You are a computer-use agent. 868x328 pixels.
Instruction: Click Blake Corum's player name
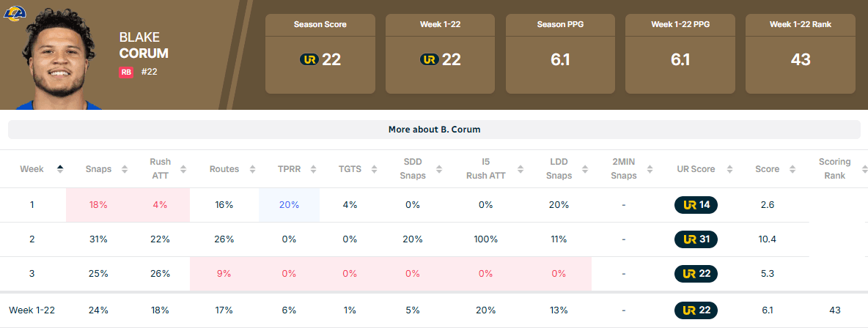144,45
